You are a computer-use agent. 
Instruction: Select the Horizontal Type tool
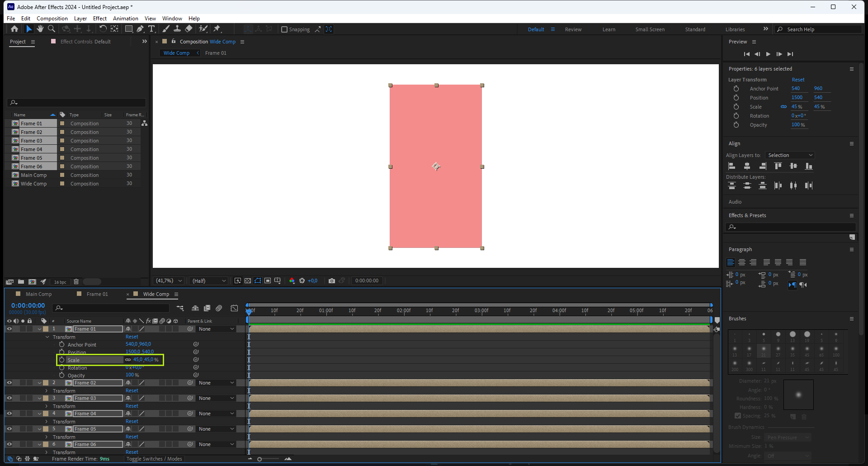click(x=151, y=29)
